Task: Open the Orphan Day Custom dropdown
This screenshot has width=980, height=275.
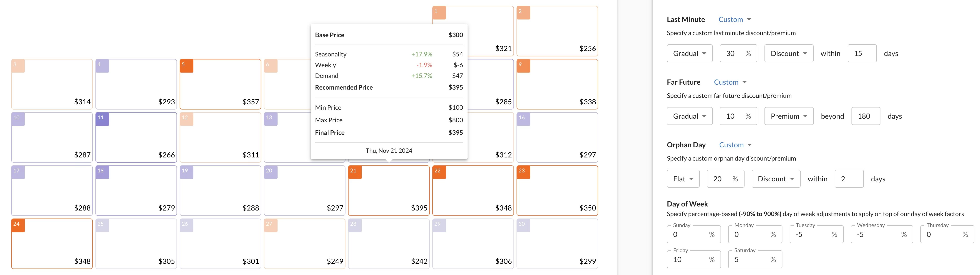Action: point(735,145)
